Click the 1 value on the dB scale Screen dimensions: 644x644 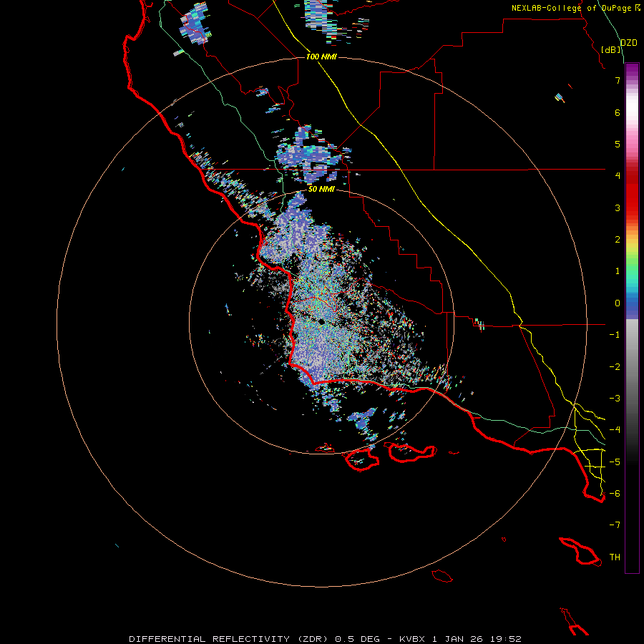pyautogui.click(x=618, y=271)
